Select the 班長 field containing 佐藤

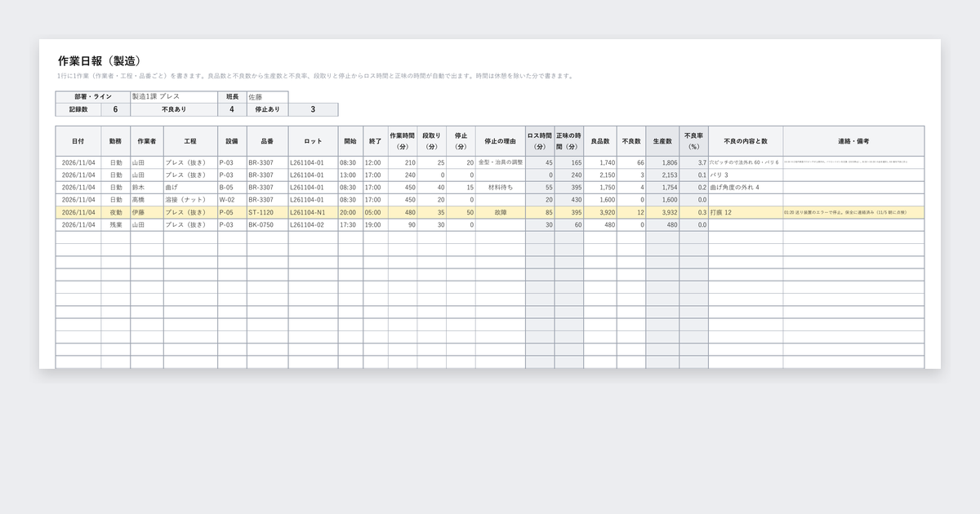click(x=267, y=96)
